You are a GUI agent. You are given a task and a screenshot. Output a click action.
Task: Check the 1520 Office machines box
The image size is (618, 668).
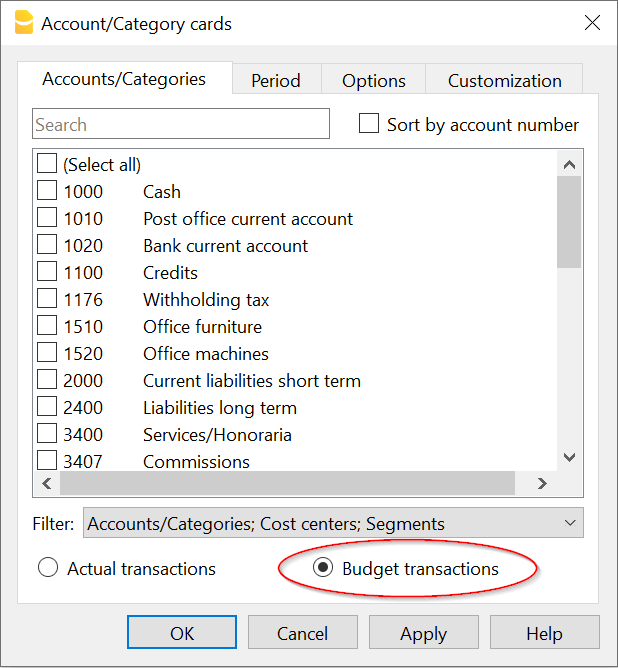(x=47, y=352)
